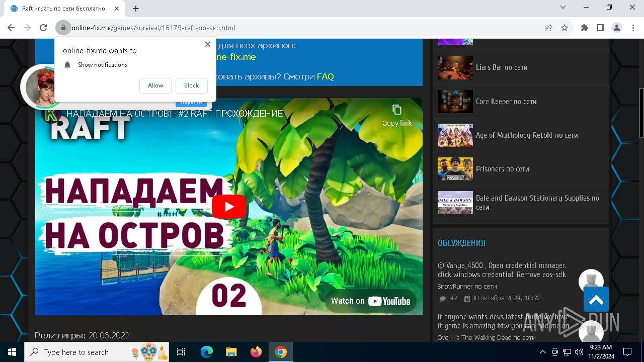The image size is (644, 362).
Task: Open the network tray icon
Action: (x=567, y=352)
